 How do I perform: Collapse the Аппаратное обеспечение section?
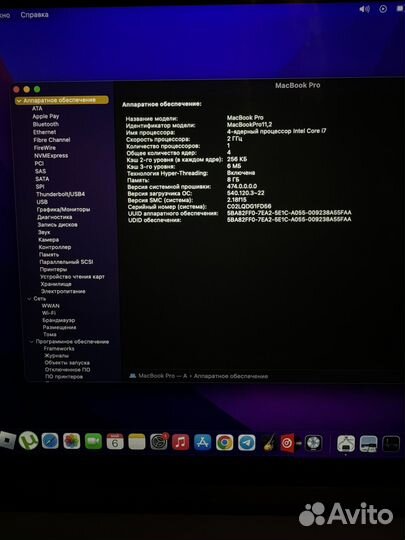[x=19, y=101]
